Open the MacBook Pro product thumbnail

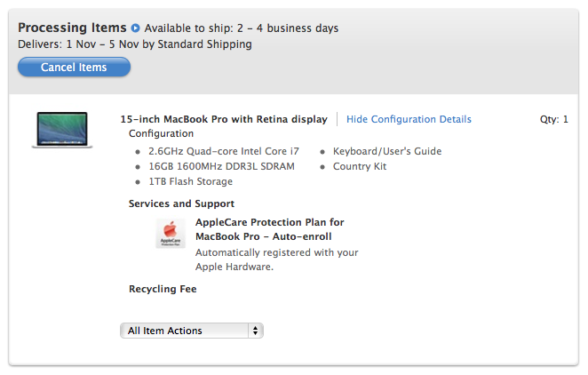coord(62,130)
